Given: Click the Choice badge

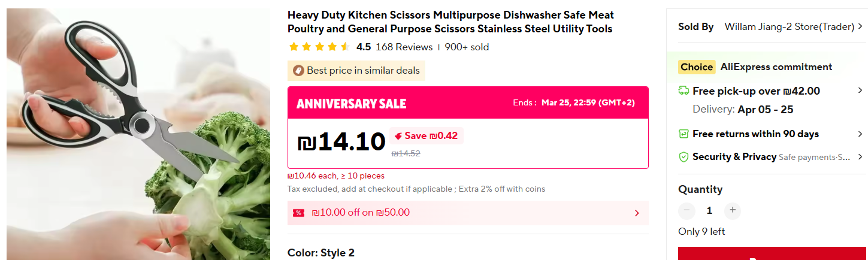Looking at the screenshot, I should pyautogui.click(x=697, y=67).
